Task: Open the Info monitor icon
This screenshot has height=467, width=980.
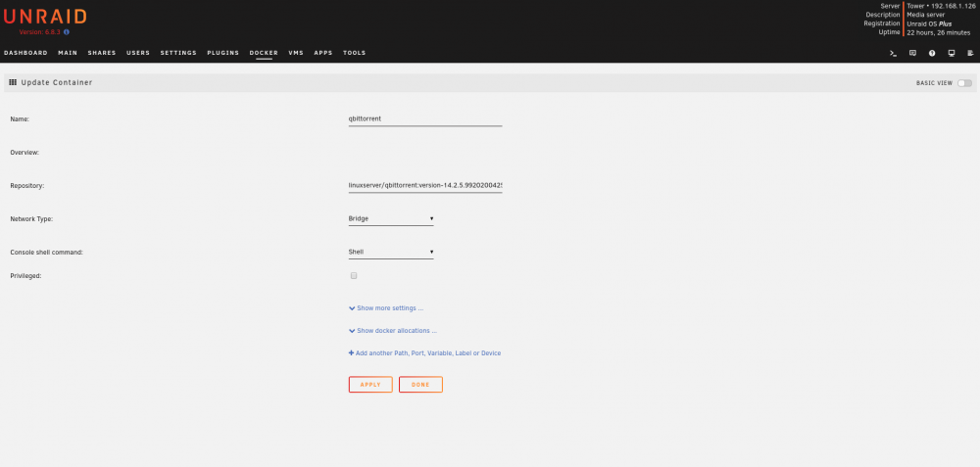Action: click(952, 53)
